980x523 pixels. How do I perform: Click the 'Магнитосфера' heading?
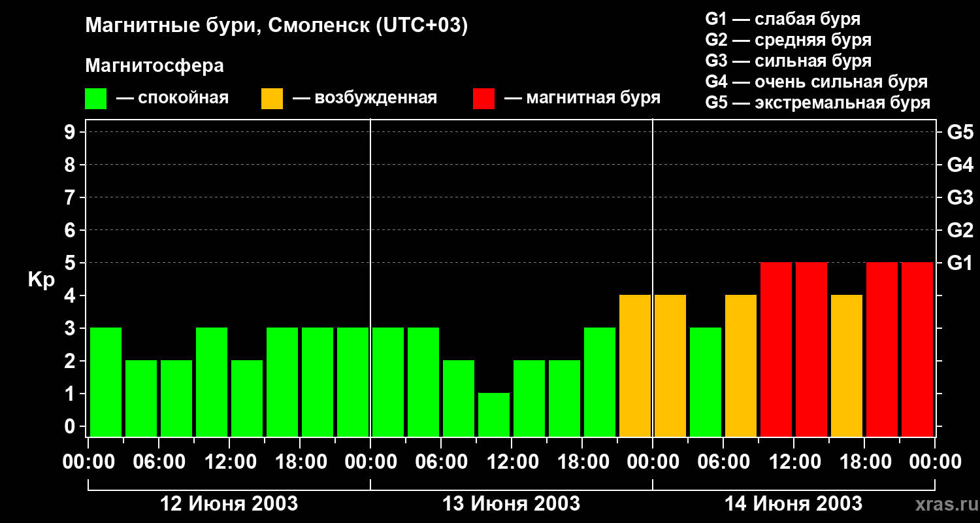tap(154, 66)
